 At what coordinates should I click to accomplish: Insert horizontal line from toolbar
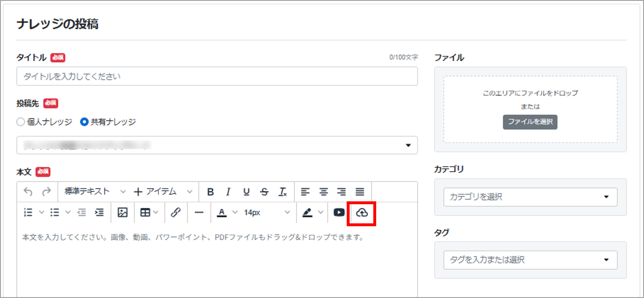199,212
